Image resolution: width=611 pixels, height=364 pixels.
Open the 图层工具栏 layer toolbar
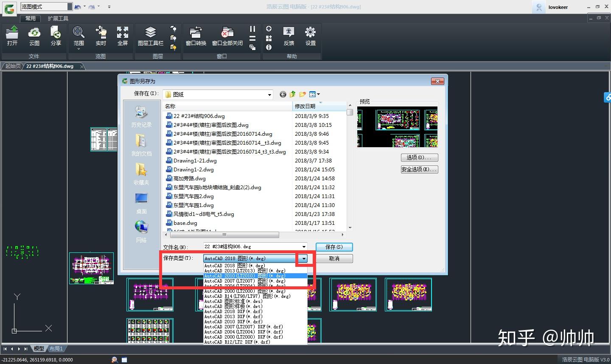pyautogui.click(x=151, y=36)
